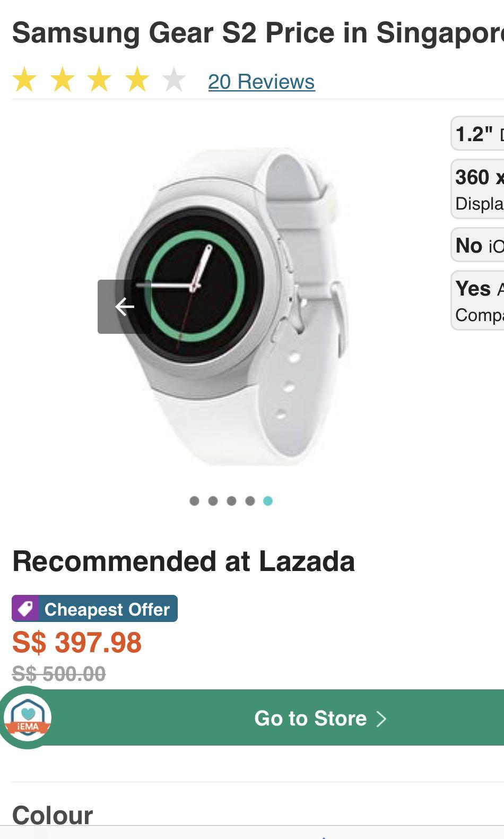Select the active fifth carousel dot

268,500
